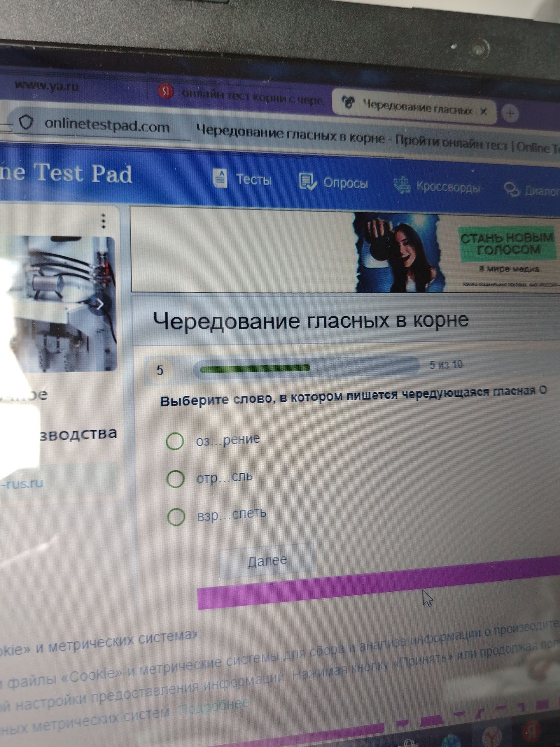This screenshot has height=747, width=560.
Task: Click the Тесты document icon
Action: 220,179
